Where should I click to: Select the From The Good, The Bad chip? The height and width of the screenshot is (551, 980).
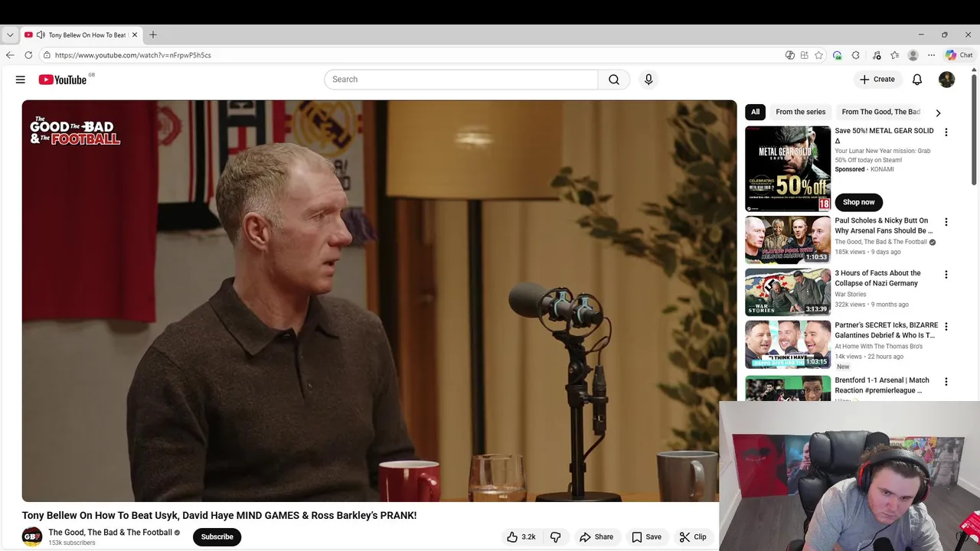point(881,112)
